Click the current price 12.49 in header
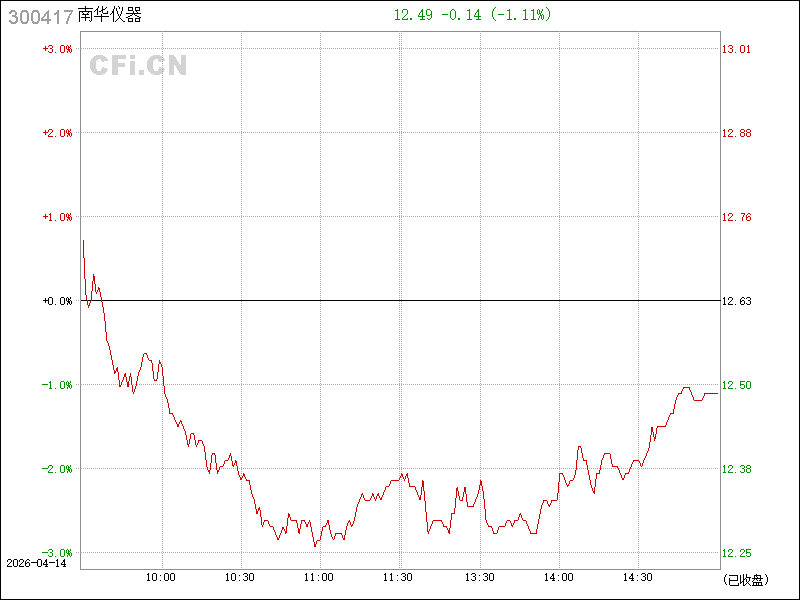Image resolution: width=800 pixels, height=600 pixels. (x=412, y=15)
